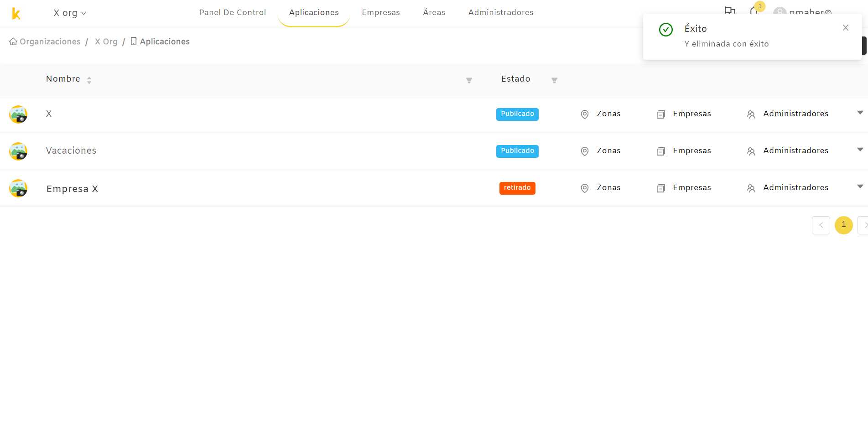Open Zonas for Empresa X
The image size is (868, 430).
tap(600, 188)
